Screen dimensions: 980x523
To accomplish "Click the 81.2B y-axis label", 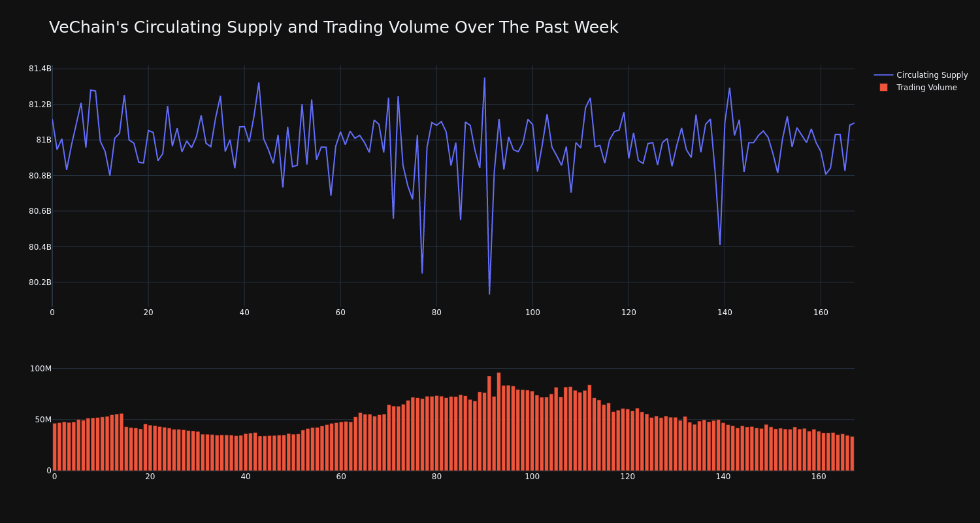I will click(40, 105).
